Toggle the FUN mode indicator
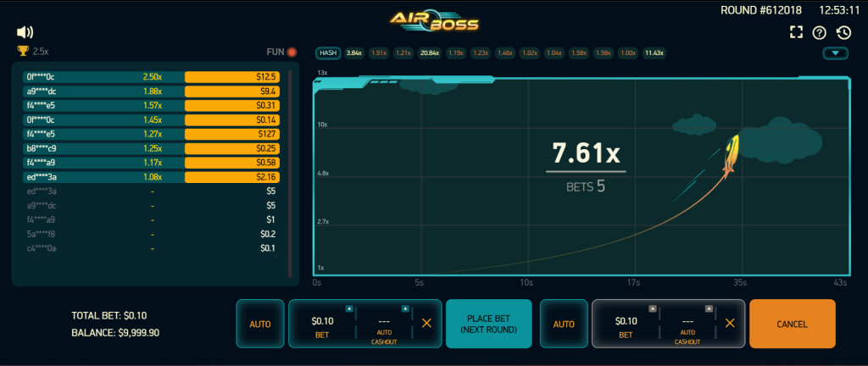The width and height of the screenshot is (868, 366). [x=292, y=52]
